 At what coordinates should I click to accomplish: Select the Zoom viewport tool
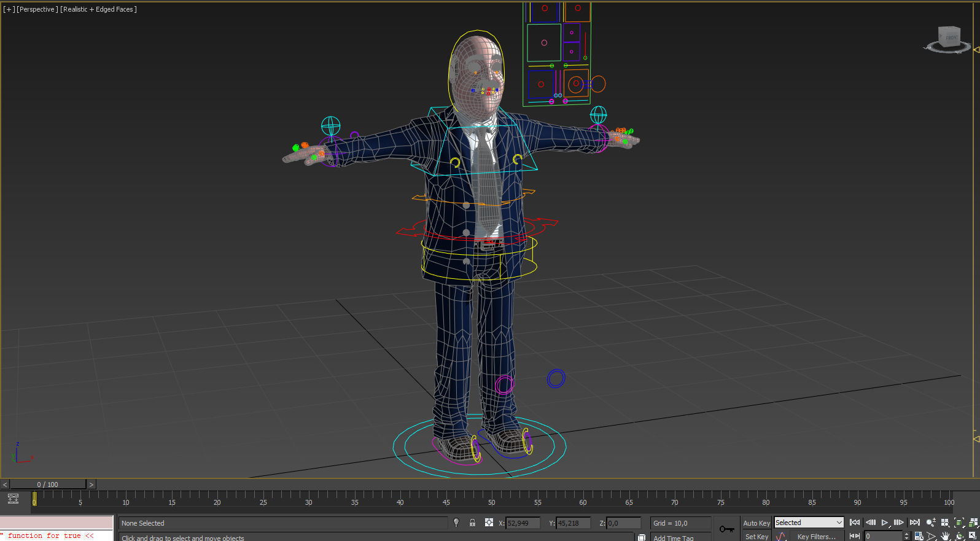coord(931,523)
